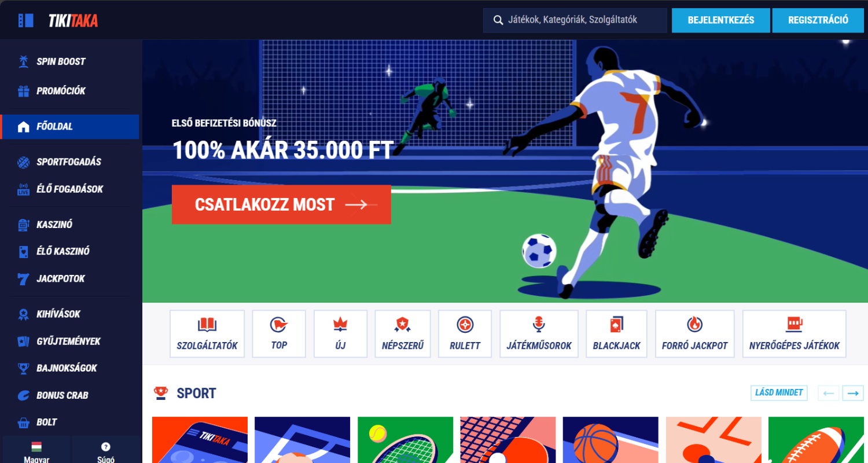The width and height of the screenshot is (868, 463).
Task: Open Spin Boost palm tree icon
Action: tap(23, 61)
